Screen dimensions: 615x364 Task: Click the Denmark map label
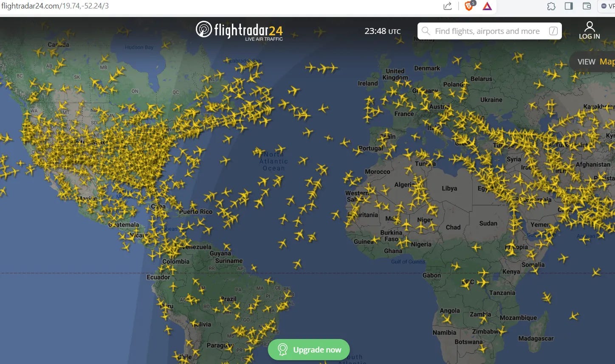point(427,68)
